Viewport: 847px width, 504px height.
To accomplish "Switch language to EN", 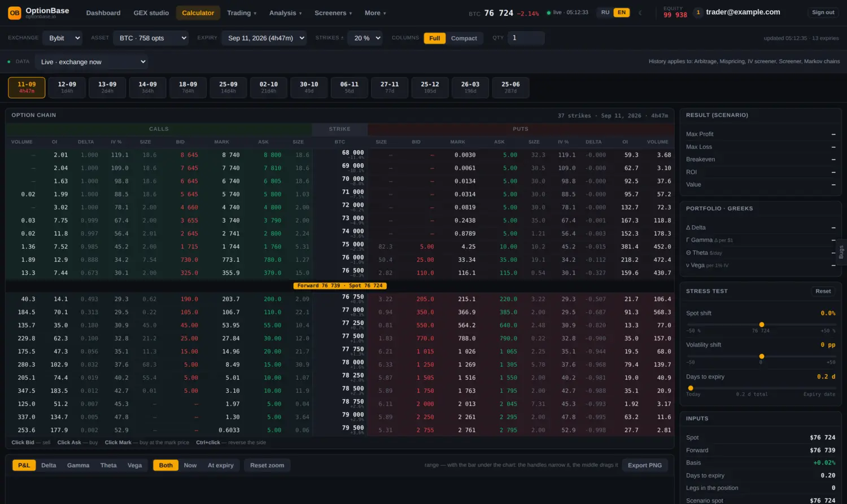I will pyautogui.click(x=621, y=12).
